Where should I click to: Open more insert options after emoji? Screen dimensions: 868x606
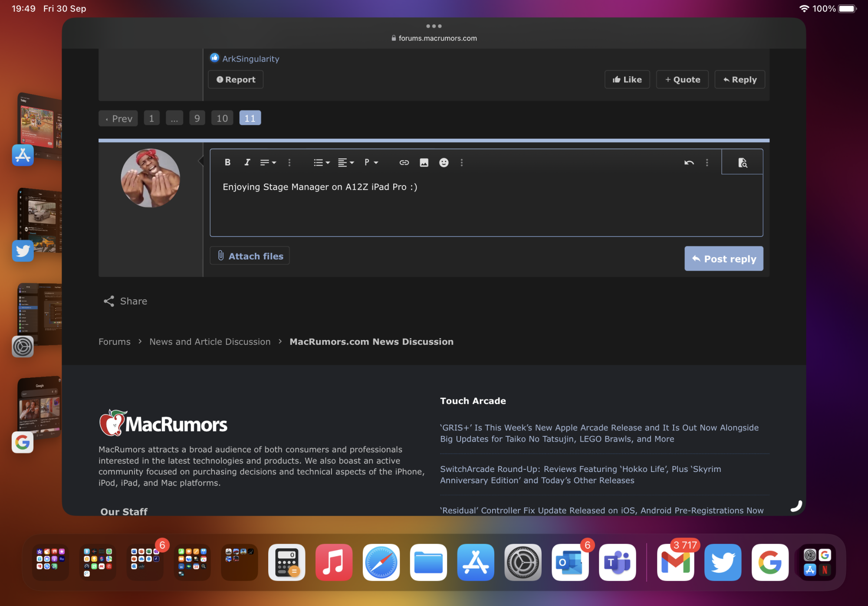point(462,162)
